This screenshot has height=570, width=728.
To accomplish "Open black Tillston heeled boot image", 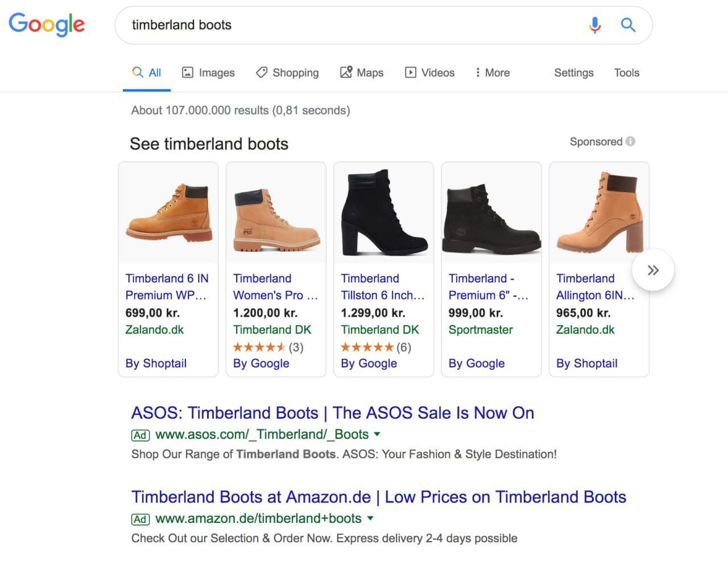I will 383,213.
